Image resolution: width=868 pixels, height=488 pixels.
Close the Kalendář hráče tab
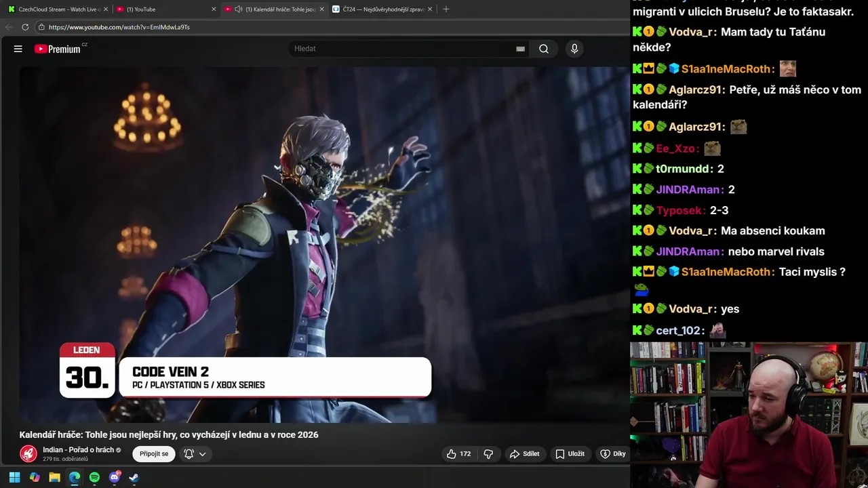[322, 9]
